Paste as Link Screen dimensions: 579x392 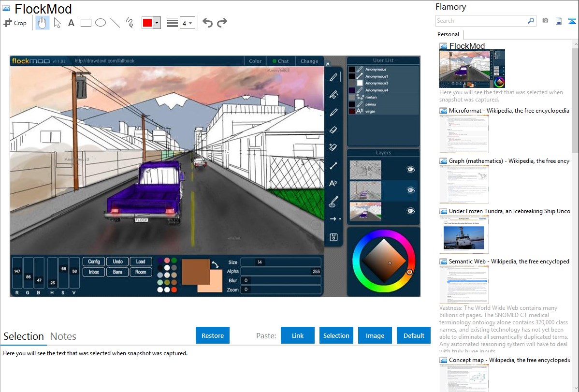pyautogui.click(x=298, y=335)
